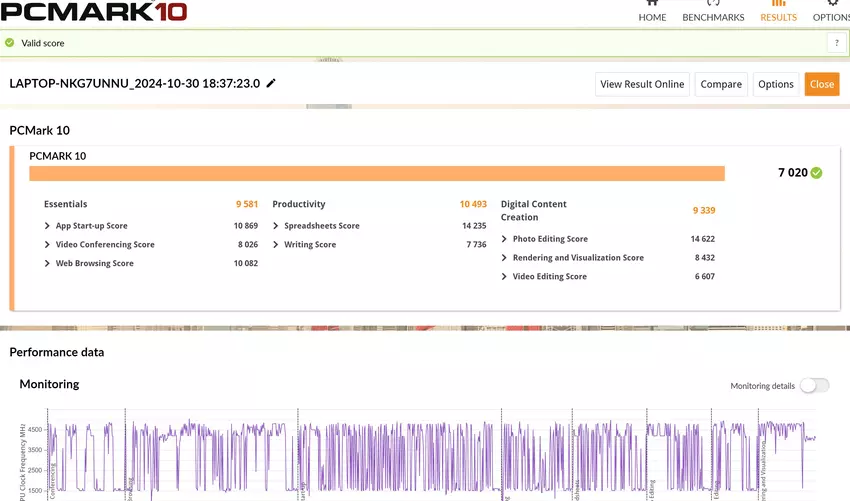The height and width of the screenshot is (501, 850).
Task: Click the Compare button
Action: (x=721, y=84)
